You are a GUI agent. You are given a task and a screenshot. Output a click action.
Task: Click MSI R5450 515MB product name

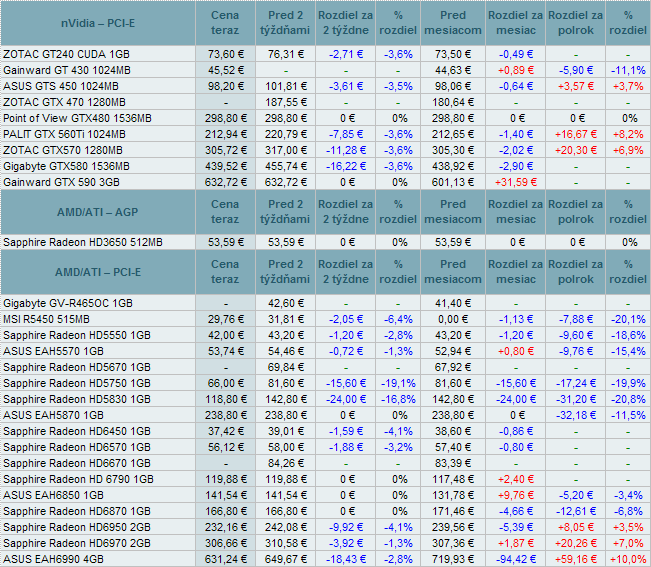pyautogui.click(x=46, y=319)
